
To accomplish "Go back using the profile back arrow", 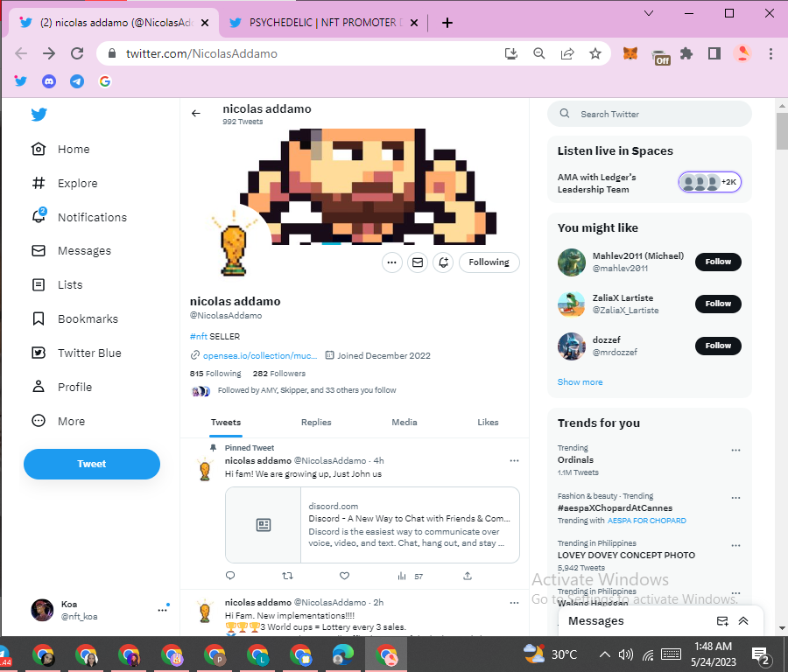I will pos(196,114).
